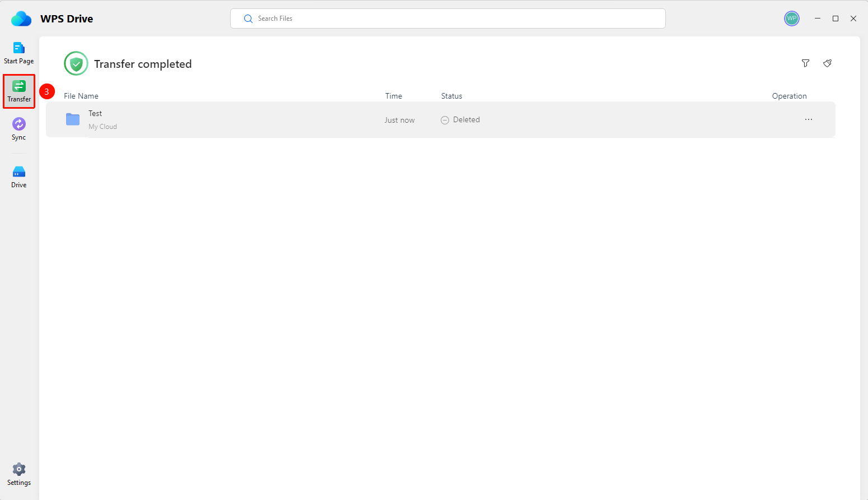Minimize the WPS Drive window
The width and height of the screenshot is (868, 500).
[818, 18]
